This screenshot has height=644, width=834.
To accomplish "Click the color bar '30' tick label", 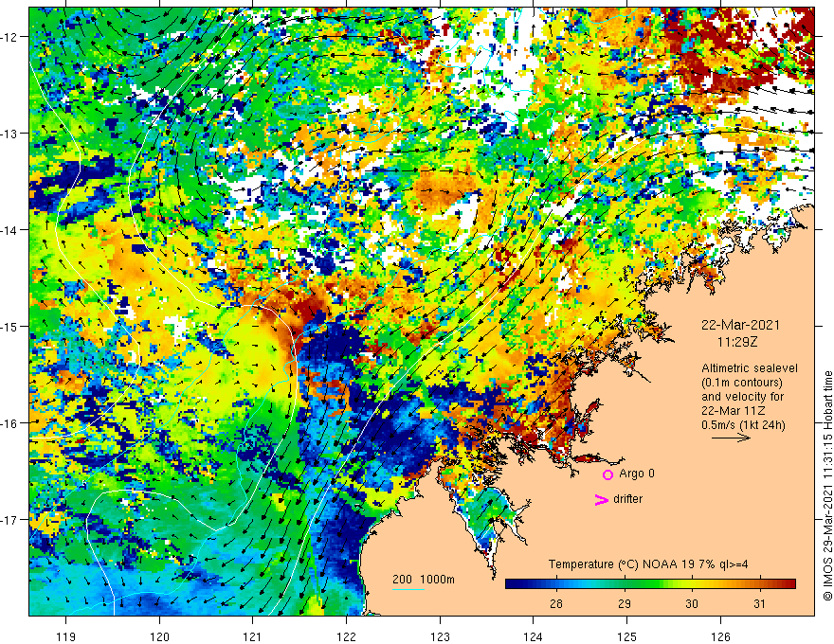I will (x=692, y=603).
